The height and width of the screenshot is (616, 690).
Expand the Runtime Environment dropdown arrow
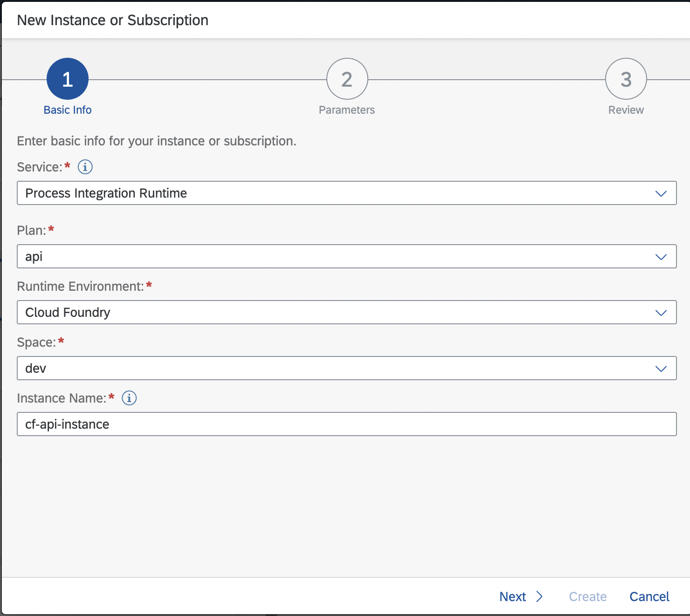661,313
